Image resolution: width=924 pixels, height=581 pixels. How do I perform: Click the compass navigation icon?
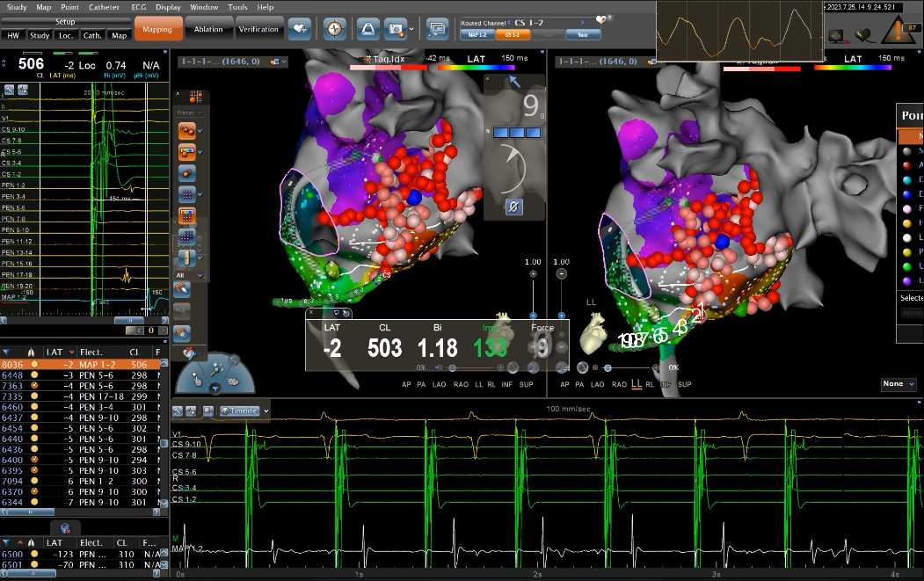click(335, 29)
